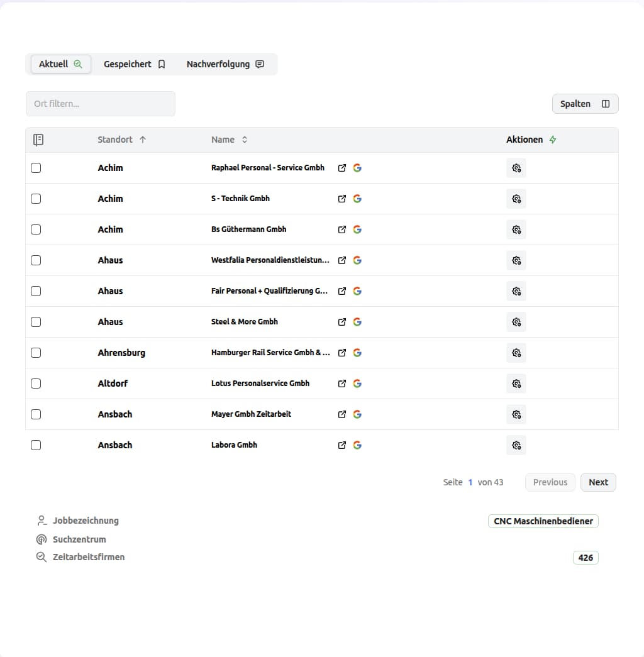Open the Nachverfolgung tab
This screenshot has width=644, height=657.
pyautogui.click(x=225, y=64)
